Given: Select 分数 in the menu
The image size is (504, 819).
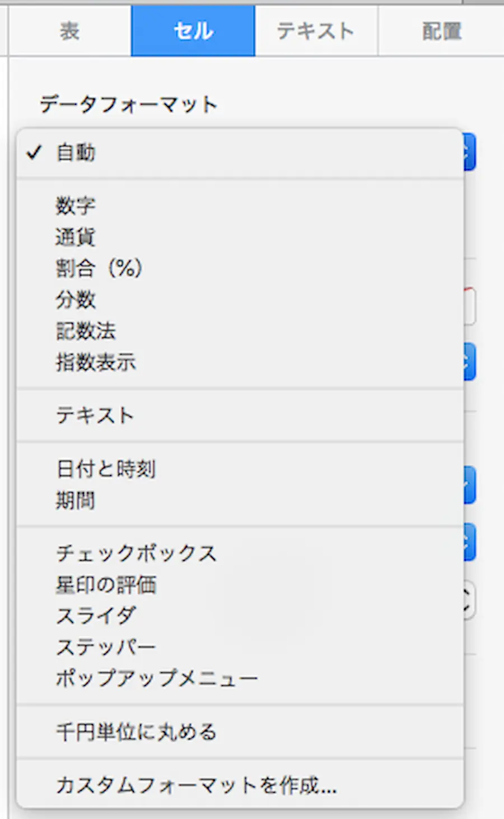Looking at the screenshot, I should click(x=76, y=300).
